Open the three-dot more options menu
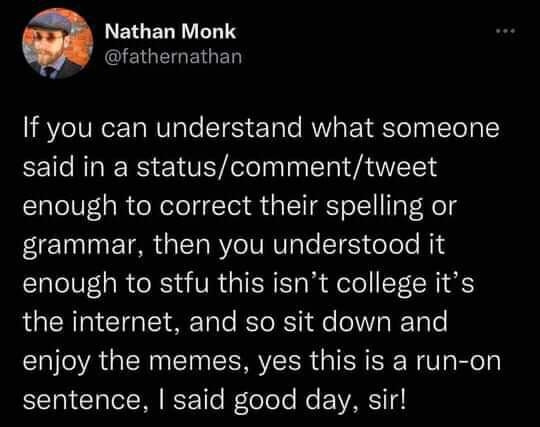This screenshot has width=540, height=427. pos(506,32)
